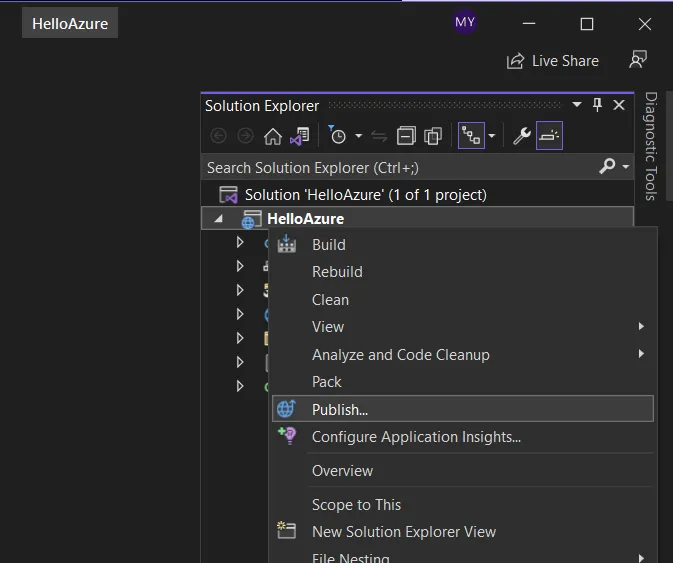Select Publish... menu entry
Image resolution: width=673 pixels, height=563 pixels.
tap(463, 409)
